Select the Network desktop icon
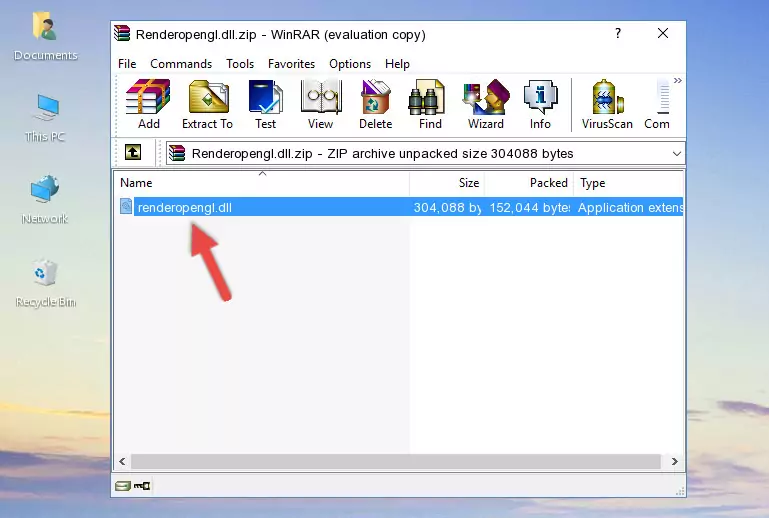The image size is (769, 518). [x=45, y=200]
